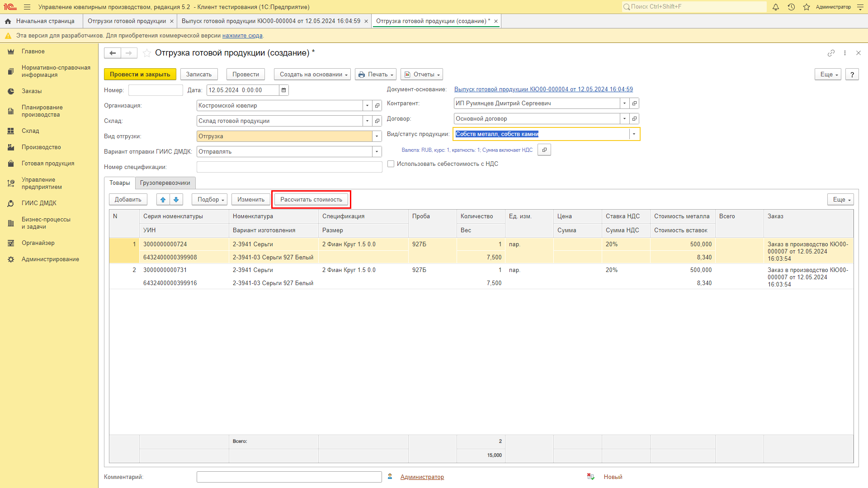The width and height of the screenshot is (868, 488).
Task: Open Организация reference with open icon
Action: [377, 105]
